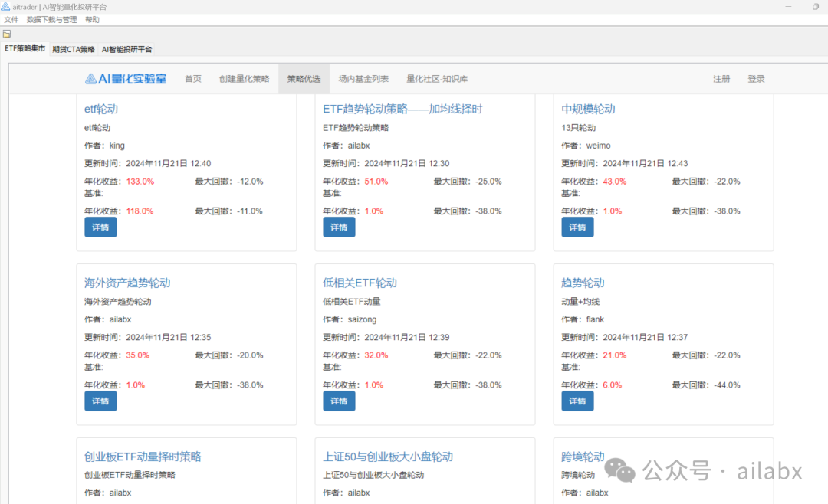Viewport: 828px width, 504px height.
Task: Click the 作者: saizong author line
Action: pyautogui.click(x=350, y=319)
